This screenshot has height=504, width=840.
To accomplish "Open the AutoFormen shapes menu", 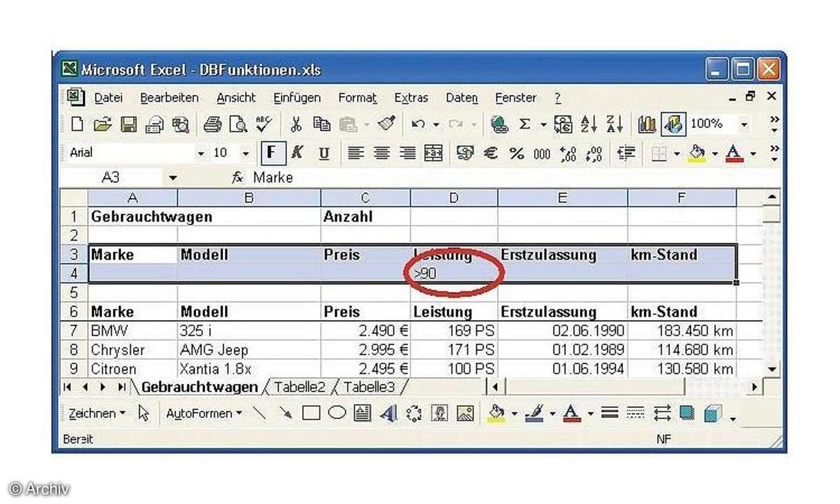I will [x=203, y=414].
